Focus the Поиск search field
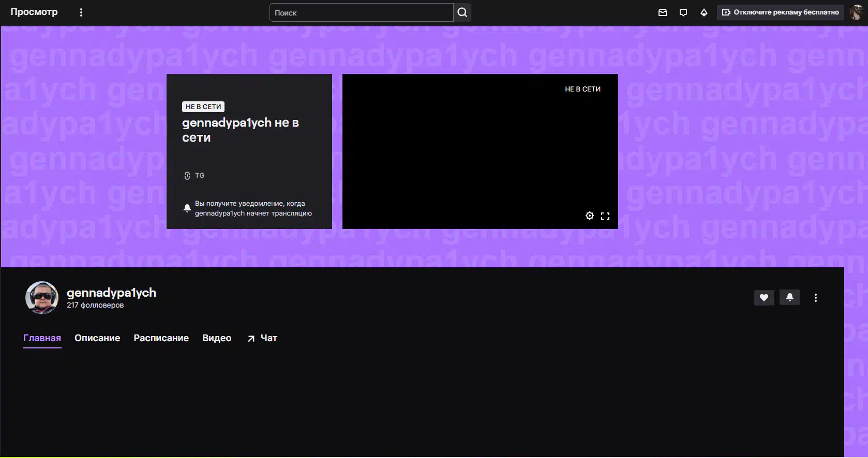The width and height of the screenshot is (868, 458). [362, 12]
